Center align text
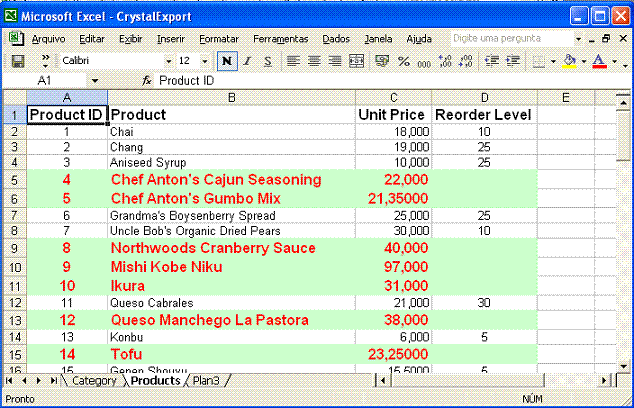The height and width of the screenshot is (408, 634). tap(314, 61)
